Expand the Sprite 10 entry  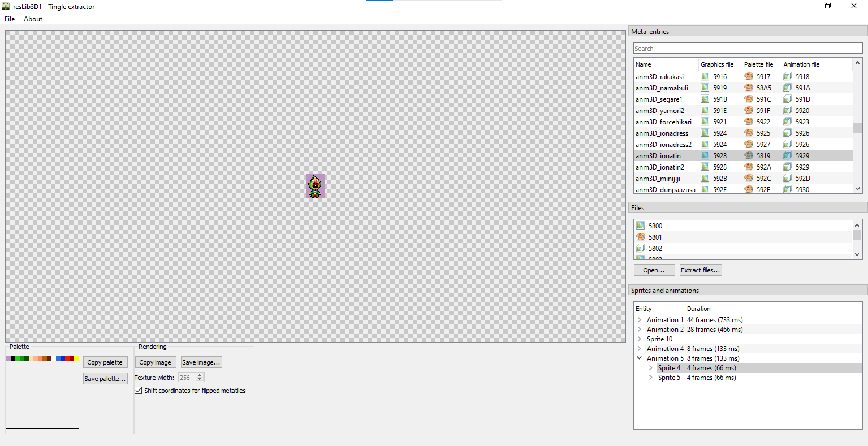click(x=640, y=339)
